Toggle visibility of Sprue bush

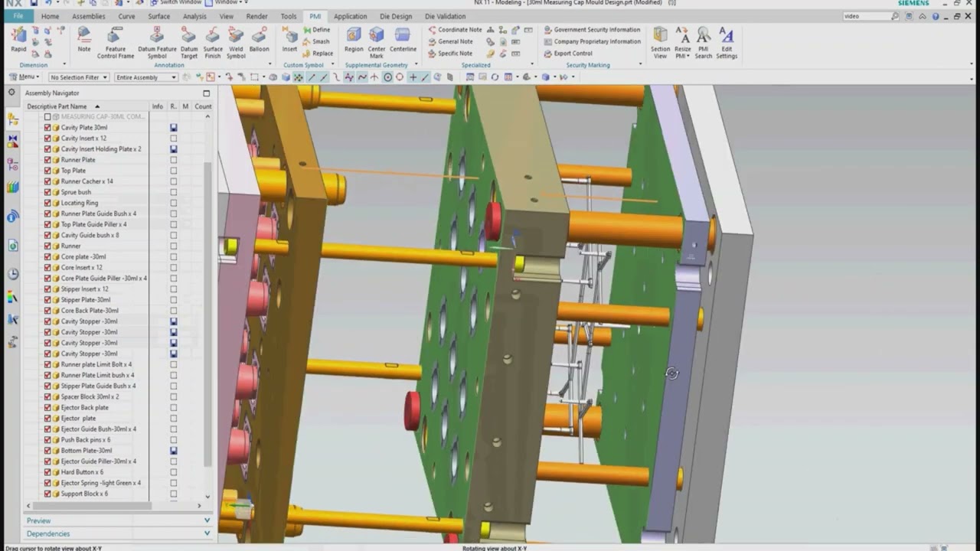[47, 192]
